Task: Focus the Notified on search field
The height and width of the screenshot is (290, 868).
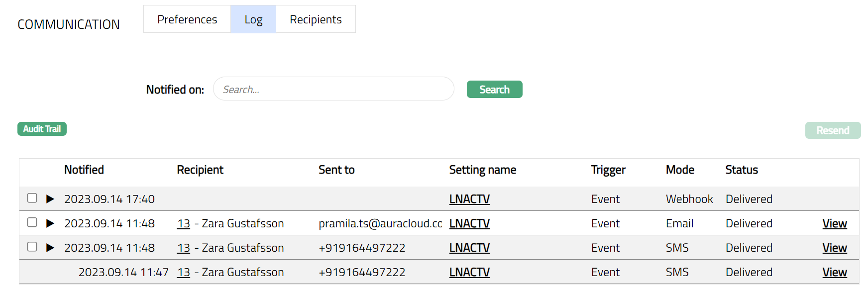Action: 333,90
